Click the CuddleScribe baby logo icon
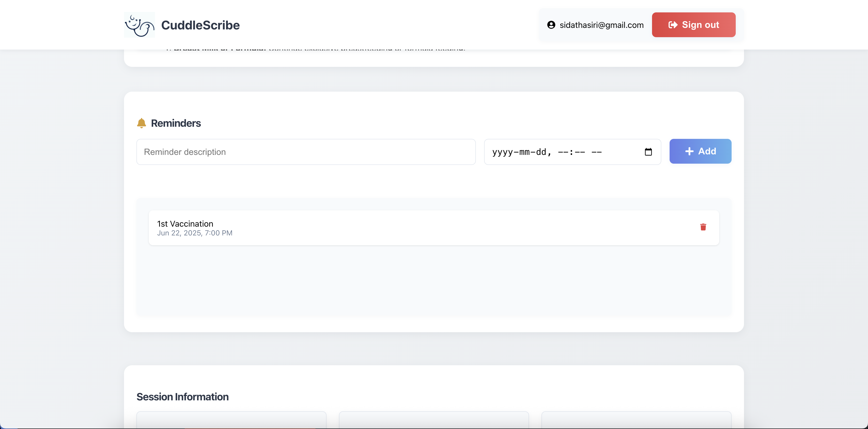The height and width of the screenshot is (429, 868). (x=139, y=25)
